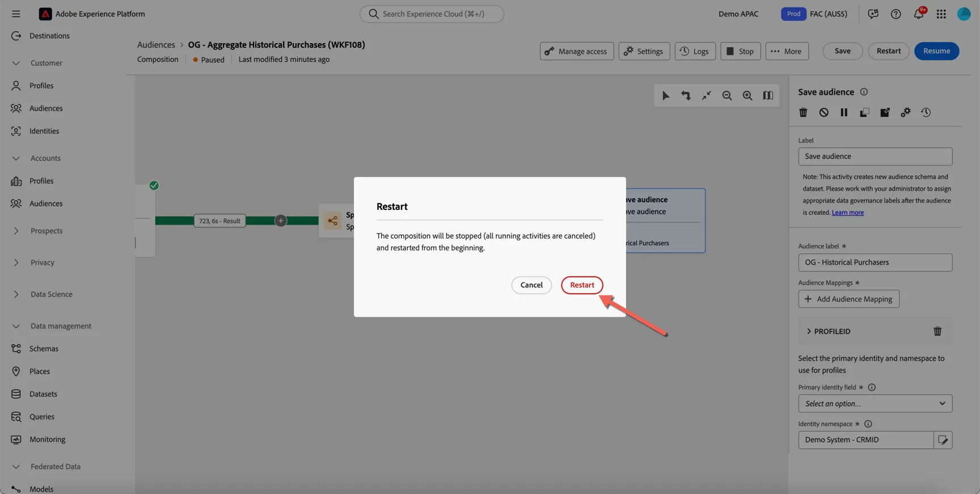Collapse the Data management section
This screenshot has height=494, width=980.
pyautogui.click(x=16, y=326)
